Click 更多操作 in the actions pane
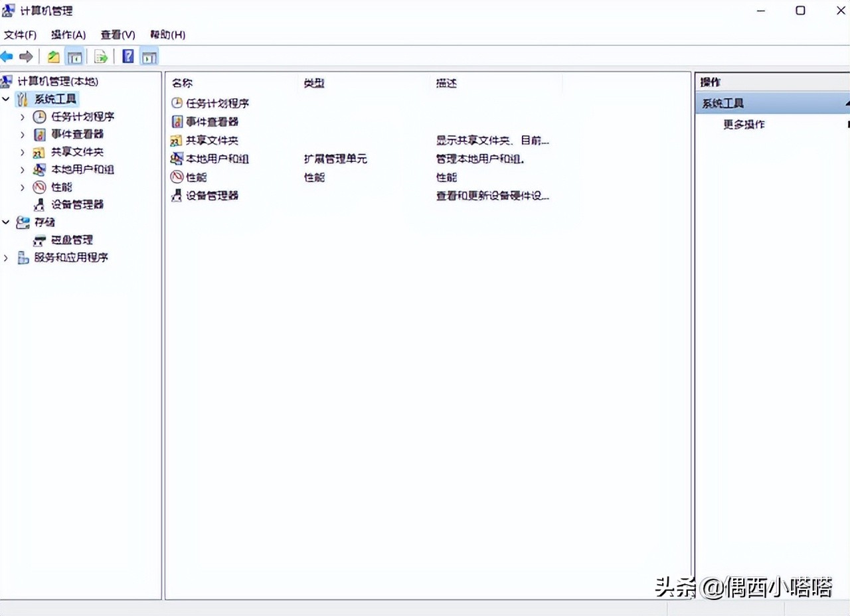This screenshot has height=616, width=850. (x=744, y=124)
